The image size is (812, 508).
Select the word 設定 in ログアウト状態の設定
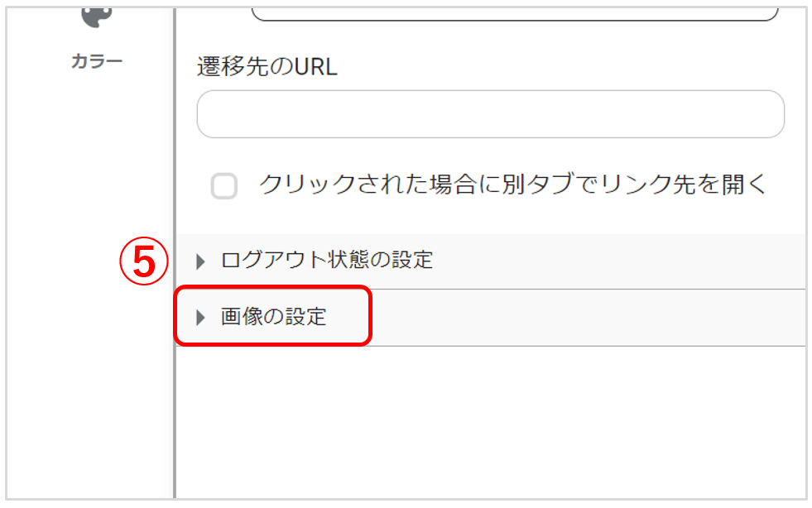pos(412,260)
